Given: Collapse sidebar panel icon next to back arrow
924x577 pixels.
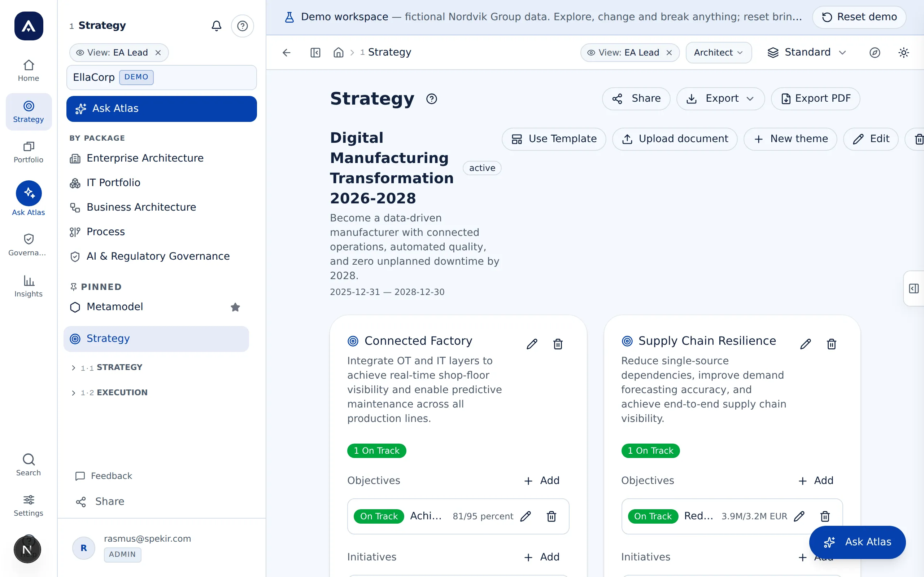Looking at the screenshot, I should coord(315,52).
